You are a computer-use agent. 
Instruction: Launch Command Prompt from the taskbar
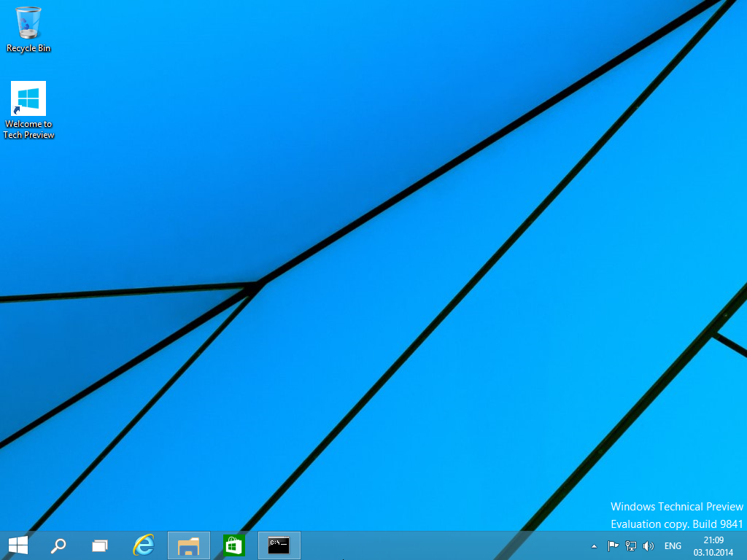click(278, 545)
